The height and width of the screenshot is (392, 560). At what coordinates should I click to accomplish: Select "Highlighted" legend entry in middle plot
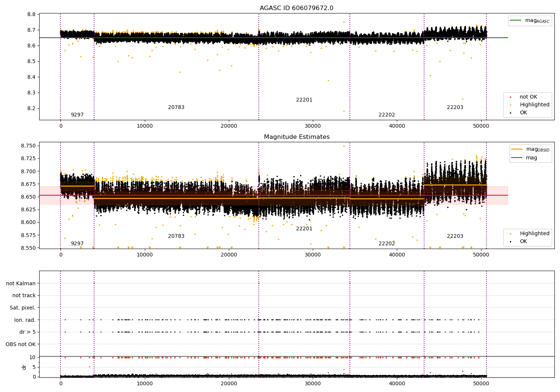tap(535, 234)
